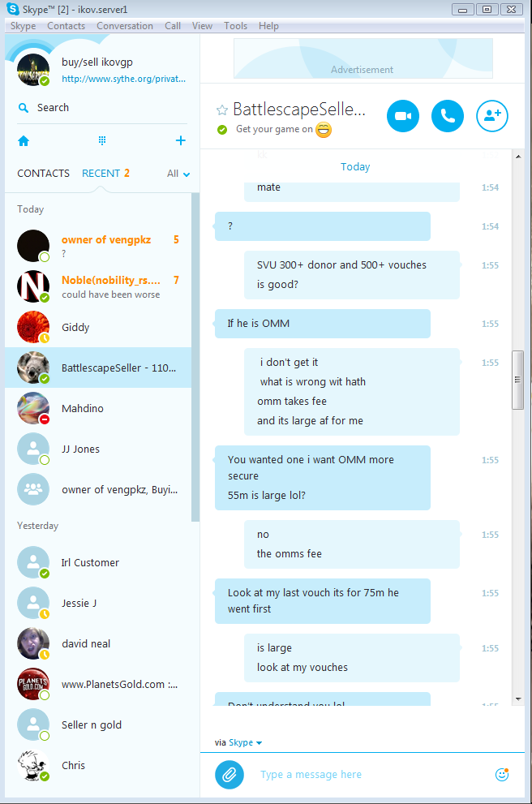Start a video call with BattlescapeSeller
This screenshot has width=532, height=804.
tap(402, 116)
